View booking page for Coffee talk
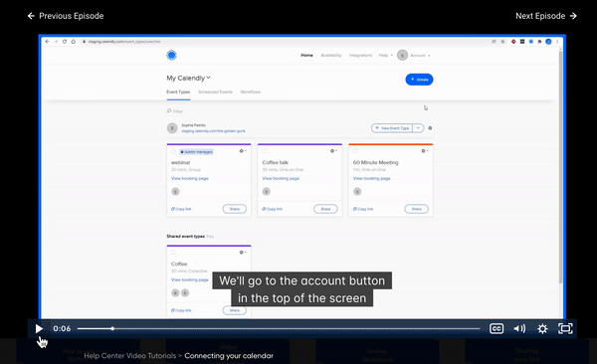Screen dimensions: 597x364 point(281,178)
